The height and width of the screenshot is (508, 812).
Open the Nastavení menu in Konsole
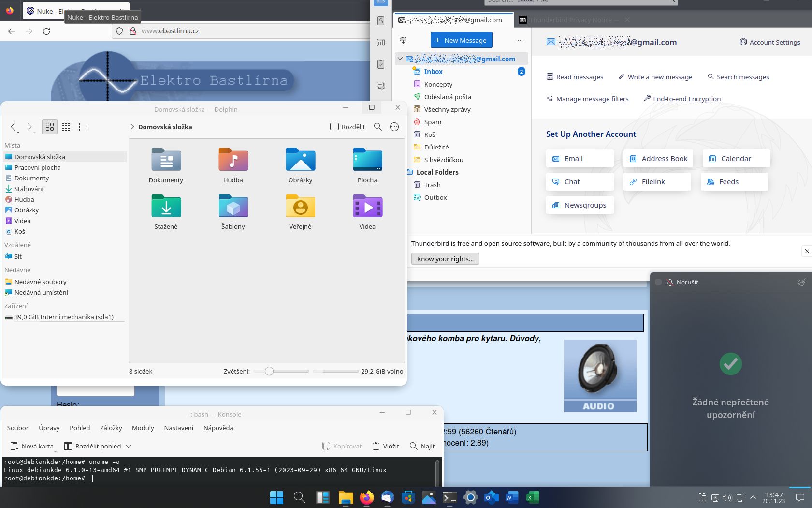coord(178,428)
